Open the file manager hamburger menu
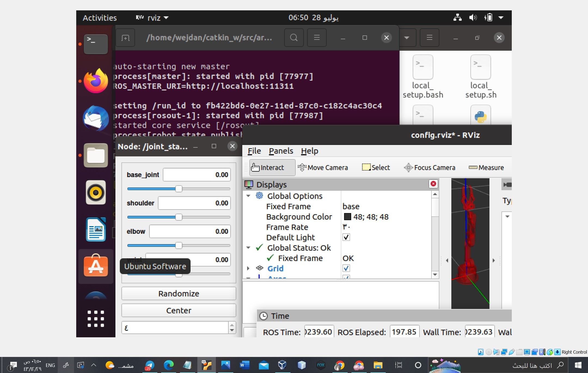This screenshot has height=373, width=588. coord(429,38)
